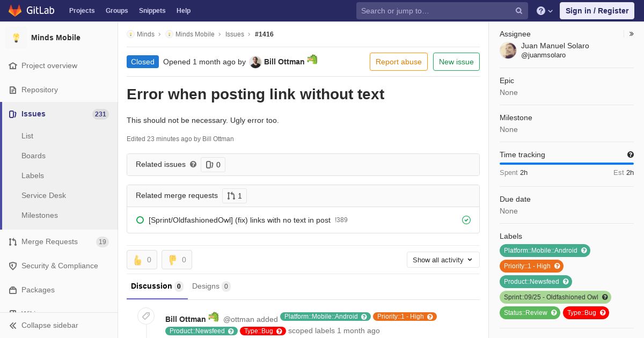This screenshot has width=644, height=338.
Task: Click the Issues breadcrumb link
Action: click(235, 34)
